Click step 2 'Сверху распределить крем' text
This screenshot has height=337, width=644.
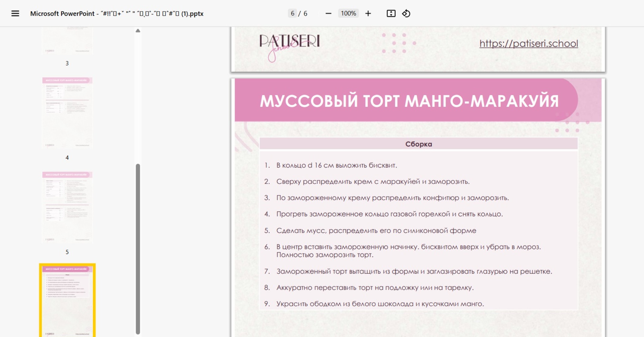pyautogui.click(x=373, y=182)
